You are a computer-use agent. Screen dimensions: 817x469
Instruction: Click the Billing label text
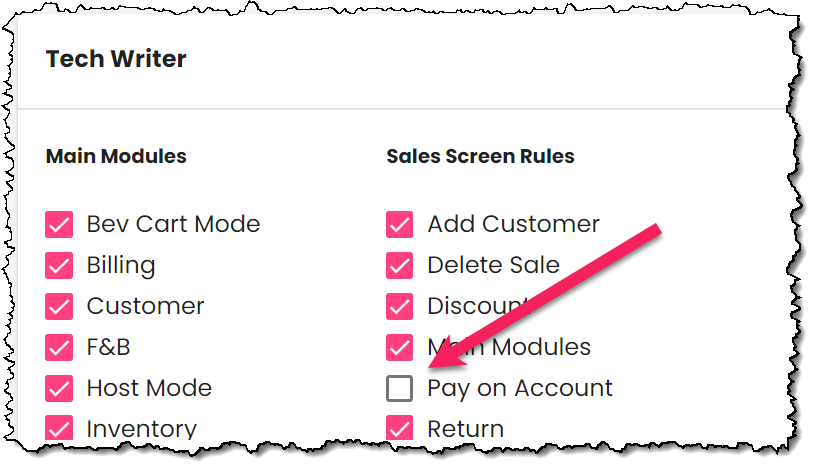[121, 265]
